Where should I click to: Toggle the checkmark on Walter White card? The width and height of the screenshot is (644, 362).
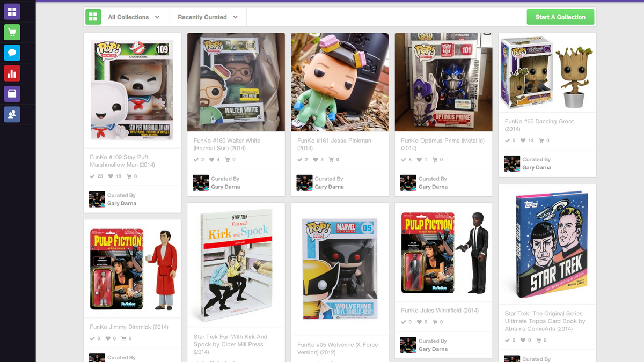pos(196,160)
